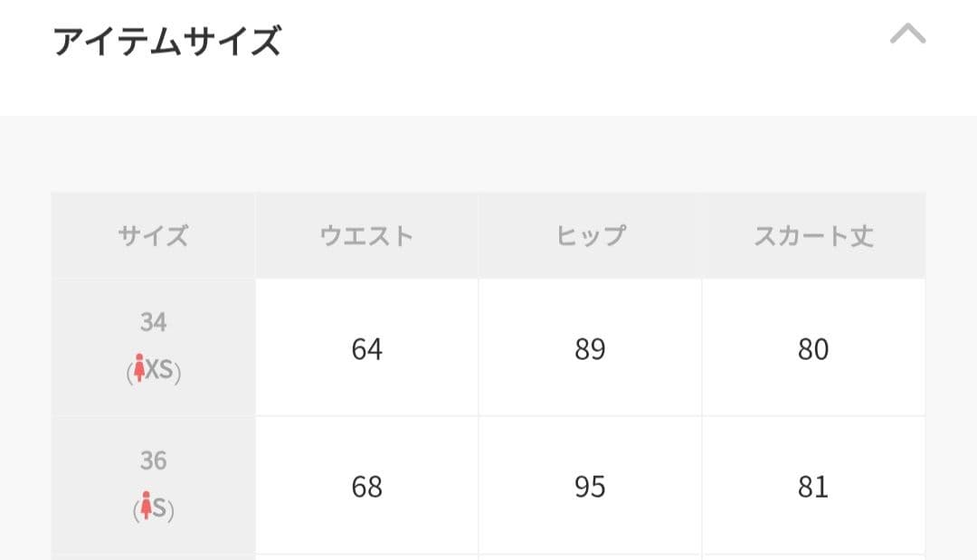The image size is (977, 560).
Task: Choose the size 36 number label
Action: pos(153,460)
